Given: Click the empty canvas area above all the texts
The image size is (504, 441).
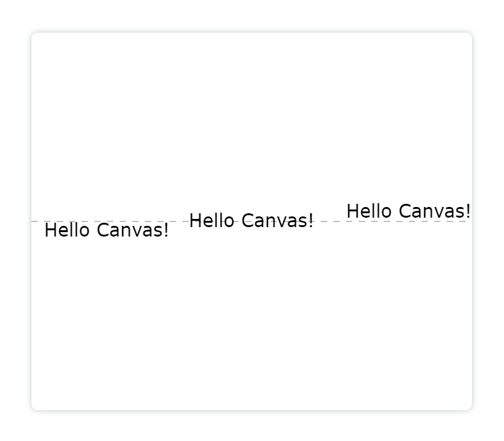Looking at the screenshot, I should pyautogui.click(x=251, y=116).
